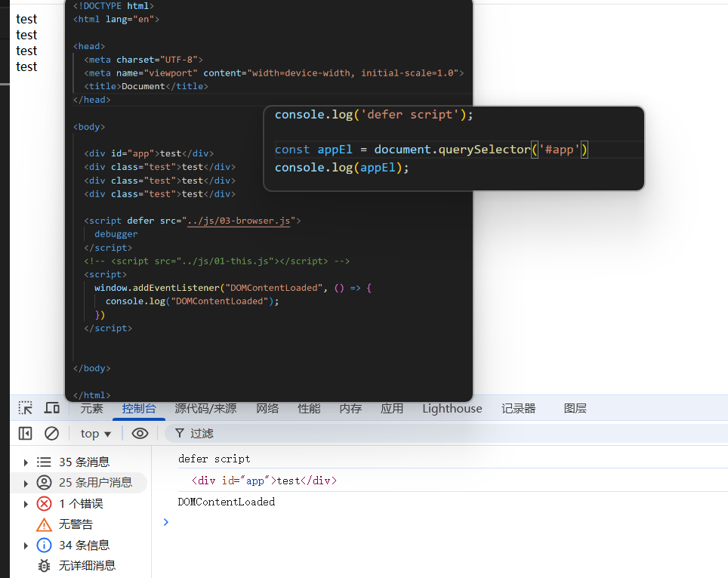Switch to the 源代码/来源 tab
Viewport: 728px width, 578px height.
(x=205, y=409)
